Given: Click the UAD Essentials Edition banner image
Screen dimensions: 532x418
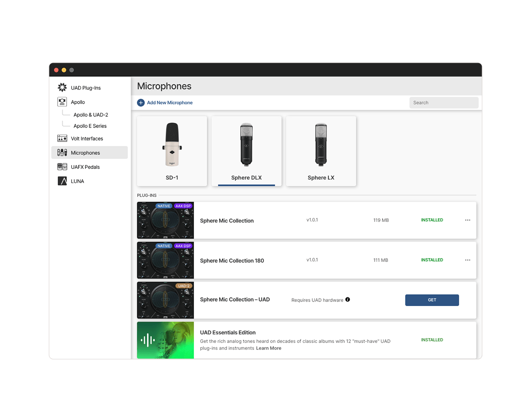Looking at the screenshot, I should coord(165,340).
